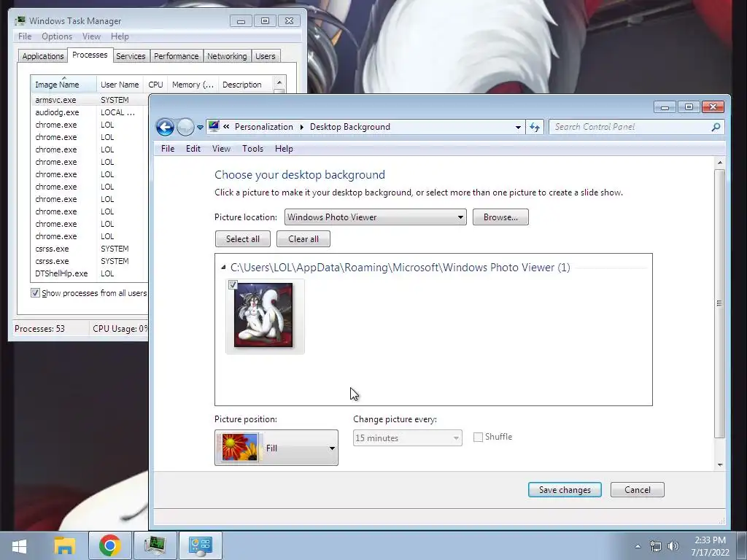Switch to Personalization Control Panel taskbar icon

[x=200, y=545]
